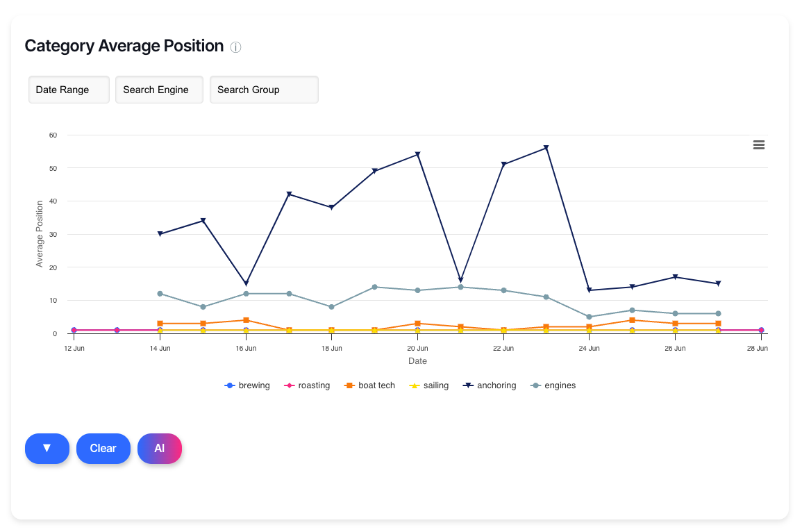Click the boat tech square marker on 16 Jun
Image resolution: width=802 pixels, height=532 pixels.
point(246,320)
